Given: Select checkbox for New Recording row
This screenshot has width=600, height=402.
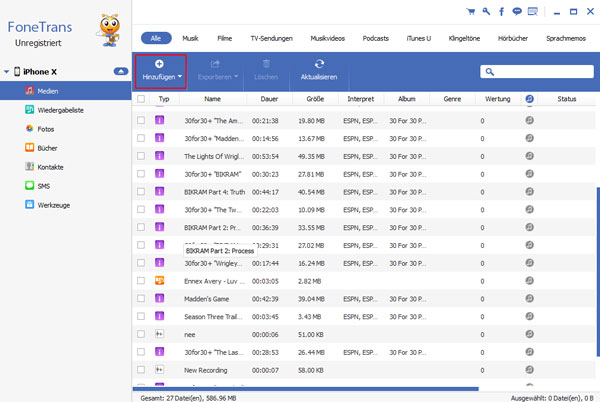Looking at the screenshot, I should [141, 370].
